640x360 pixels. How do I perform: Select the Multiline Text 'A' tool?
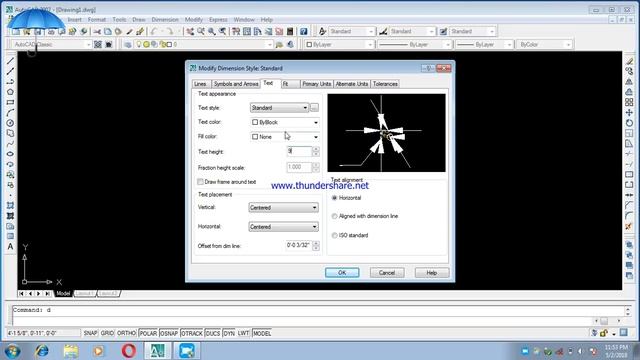pos(10,247)
